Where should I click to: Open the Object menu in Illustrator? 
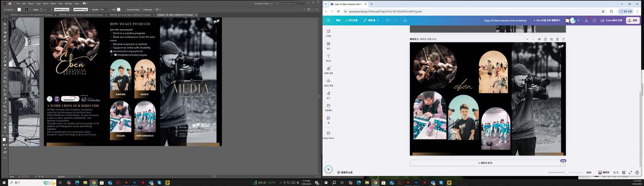point(31,3)
